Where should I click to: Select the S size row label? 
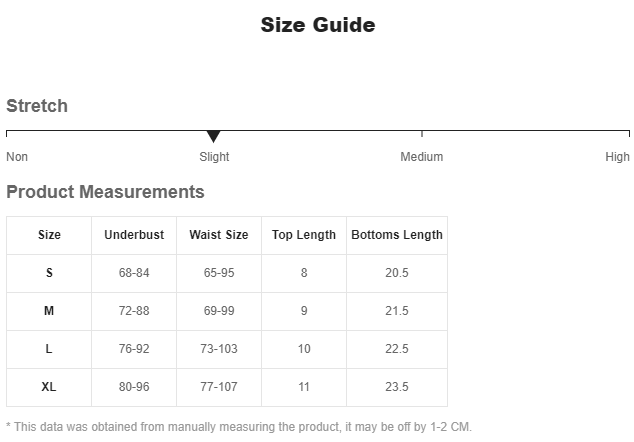click(49, 273)
